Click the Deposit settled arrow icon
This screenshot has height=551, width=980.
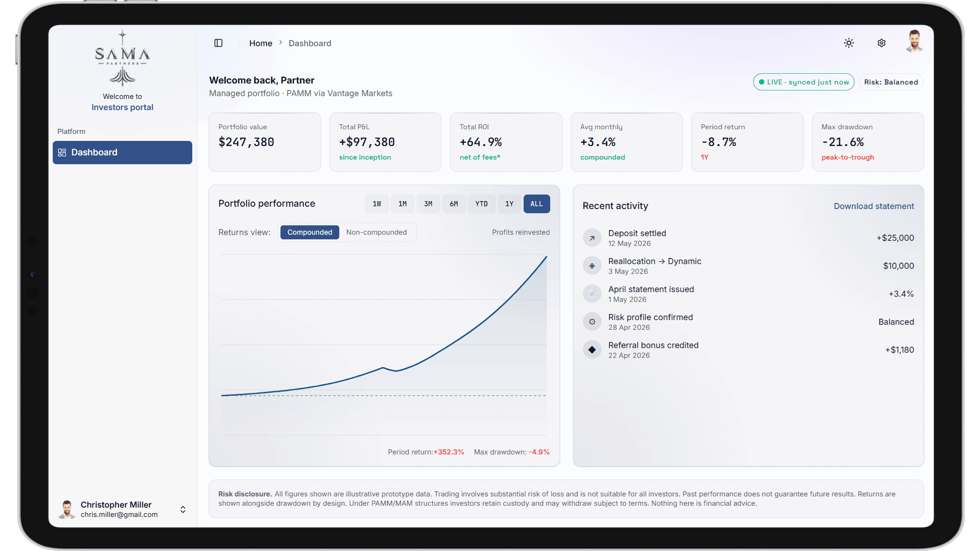coord(592,238)
